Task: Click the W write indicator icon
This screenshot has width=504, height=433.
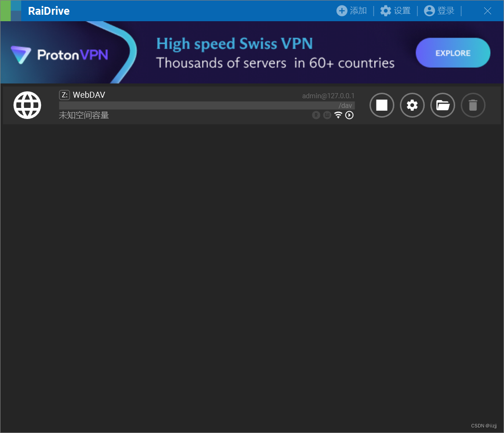Action: 327,115
